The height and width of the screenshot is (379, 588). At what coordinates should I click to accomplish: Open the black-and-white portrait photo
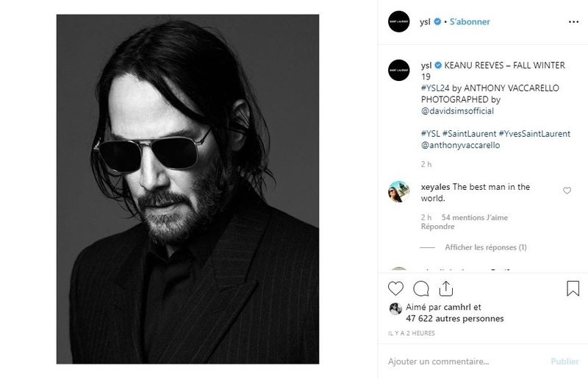coord(187,189)
